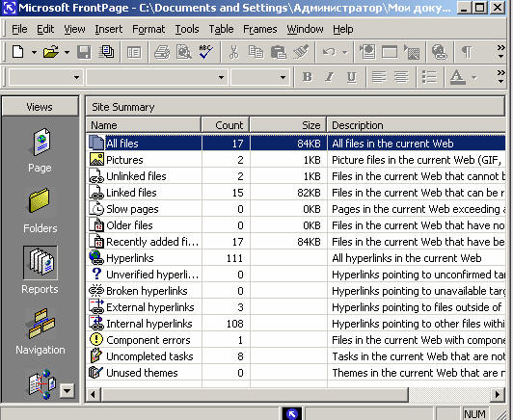This screenshot has height=420, width=513.
Task: Click the Format Painter brush icon
Action: click(x=301, y=52)
